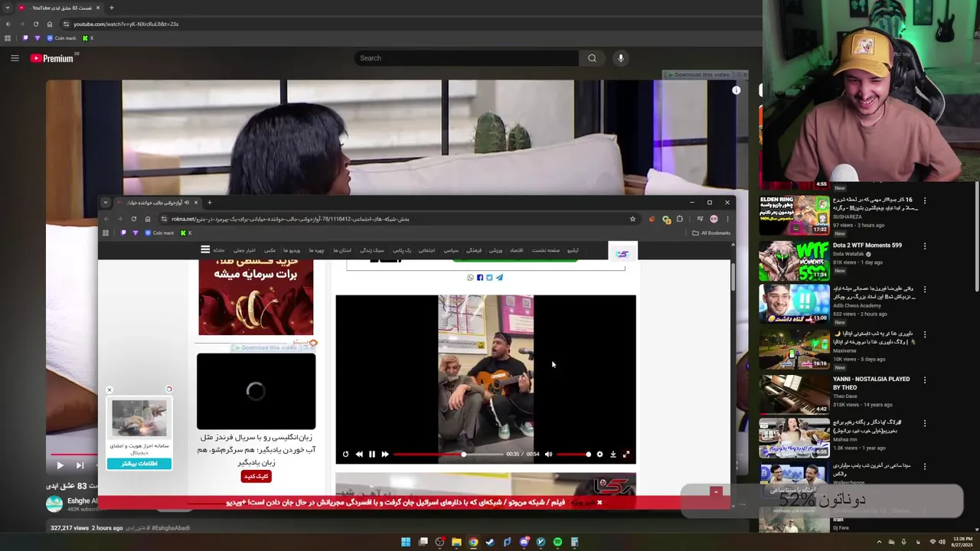Image resolution: width=980 pixels, height=551 pixels.
Task: Toggle fullscreen on the rokna video
Action: click(626, 454)
